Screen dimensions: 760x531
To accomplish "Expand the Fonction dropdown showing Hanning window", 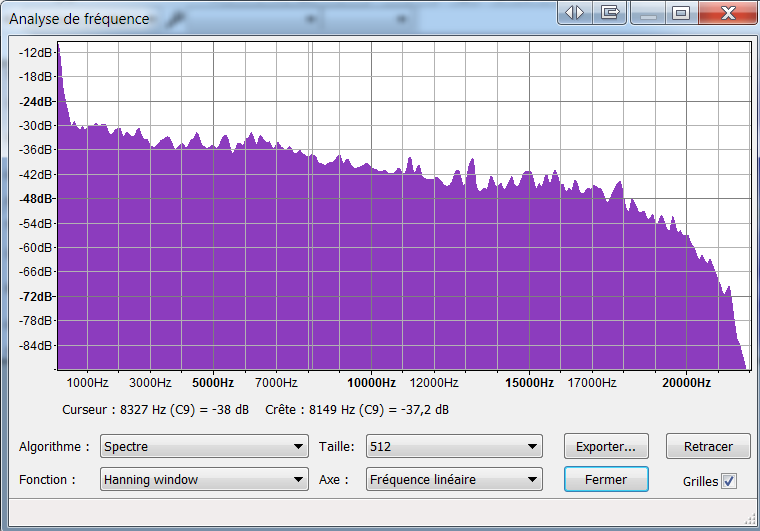I will point(204,479).
